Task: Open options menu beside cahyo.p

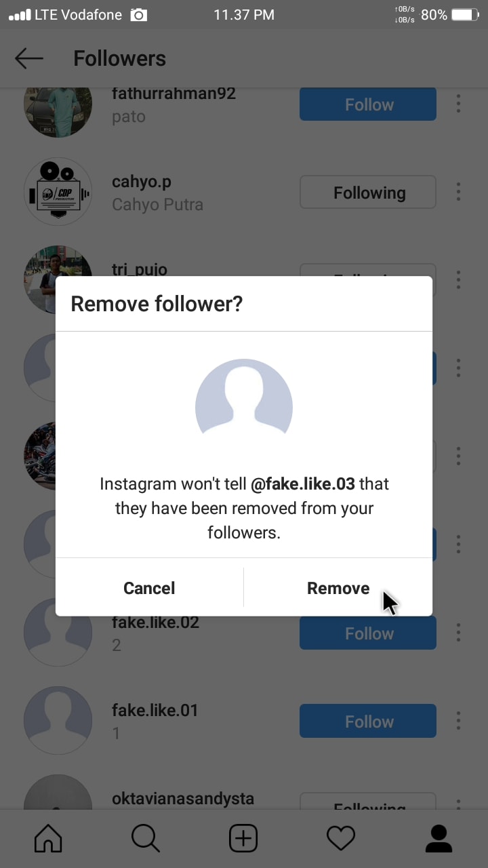Action: click(459, 192)
